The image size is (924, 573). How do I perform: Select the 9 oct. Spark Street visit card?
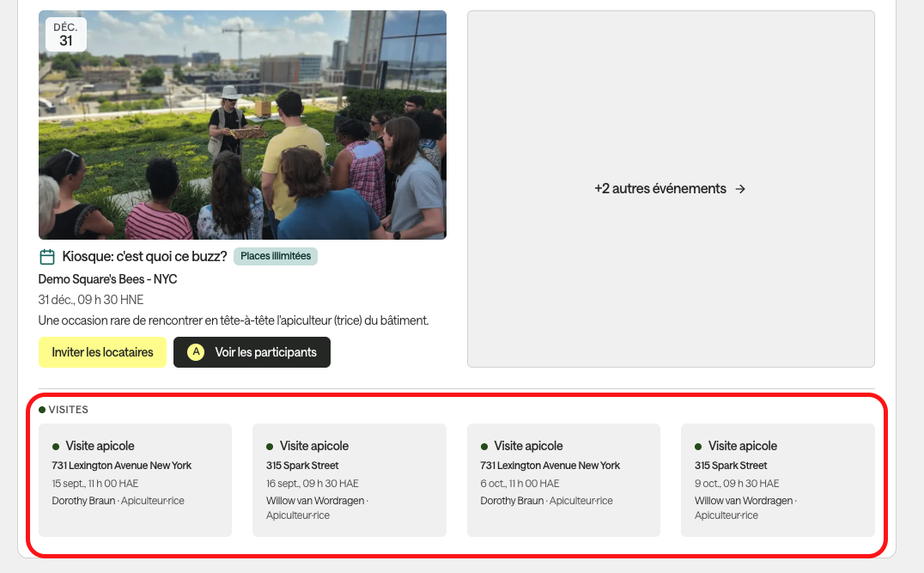[x=778, y=480]
